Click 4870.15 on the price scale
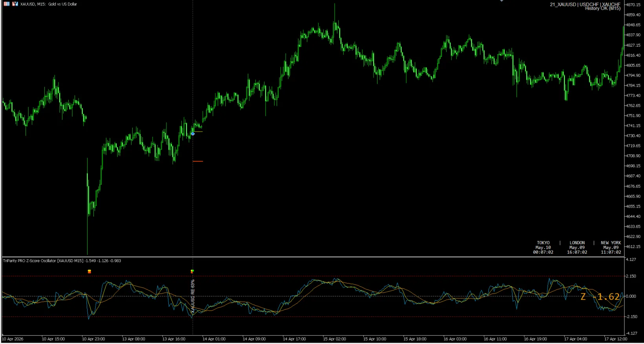644x344 pixels. (633, 5)
